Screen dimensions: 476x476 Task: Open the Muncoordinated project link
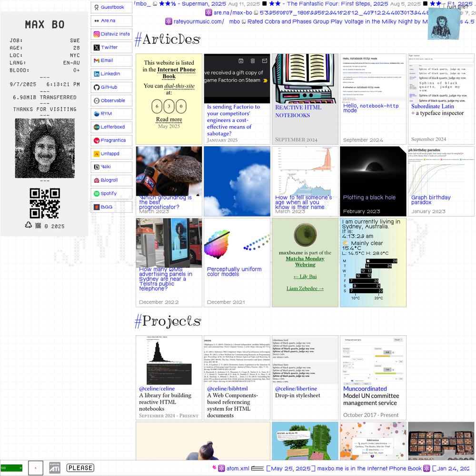[x=365, y=389]
